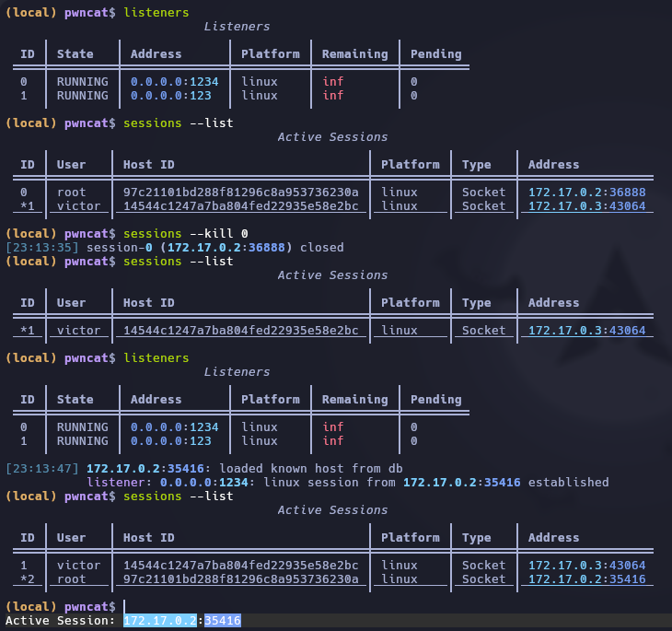Click the Pending column header in first Listeners table
Image resolution: width=672 pixels, height=631 pixels.
click(x=435, y=54)
